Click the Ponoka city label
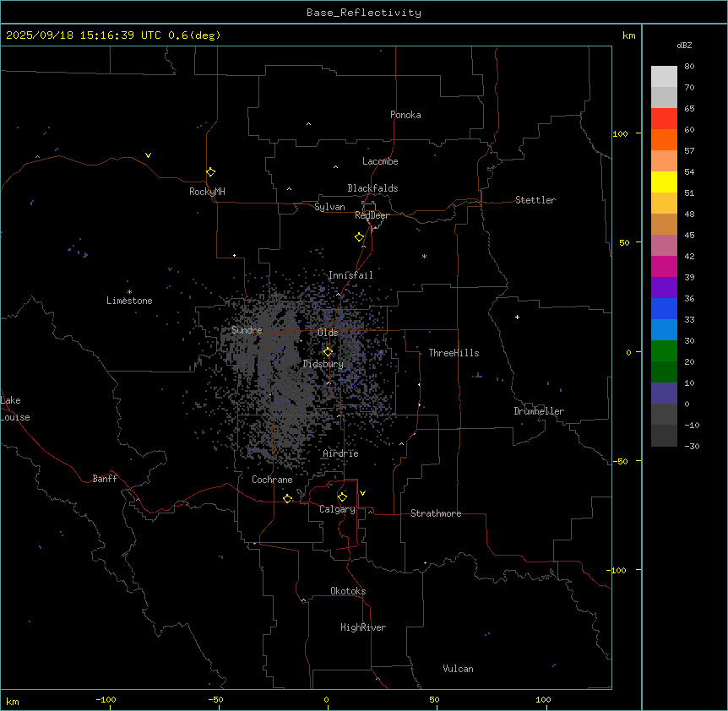Viewport: 728px width, 711px height. coord(405,115)
